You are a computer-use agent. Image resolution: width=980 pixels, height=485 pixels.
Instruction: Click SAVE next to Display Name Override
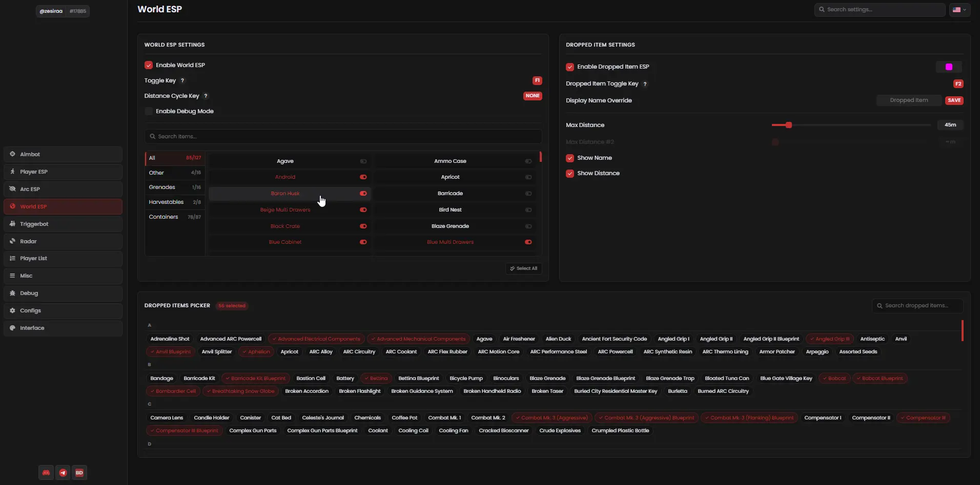tap(954, 100)
